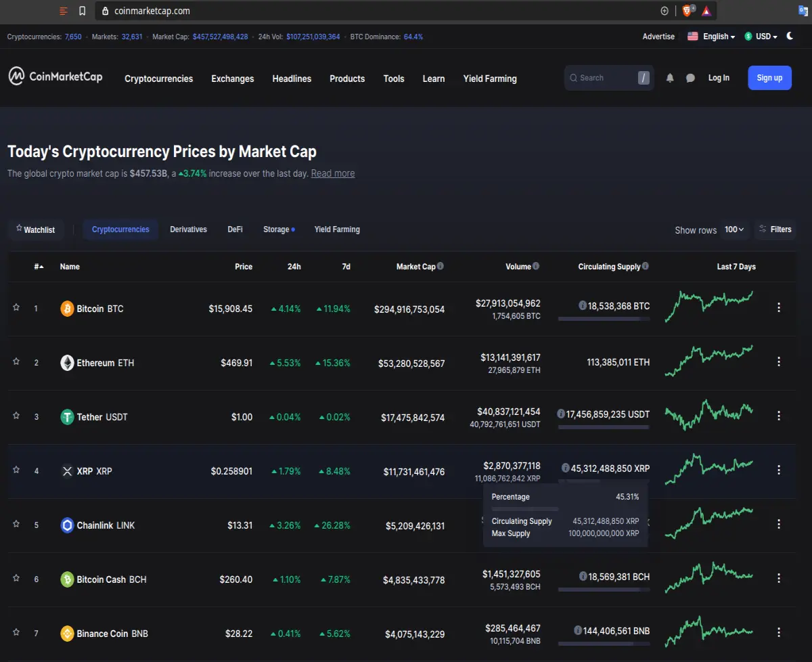Screen dimensions: 812x662
Task: Switch to the Storage tab
Action: (278, 229)
